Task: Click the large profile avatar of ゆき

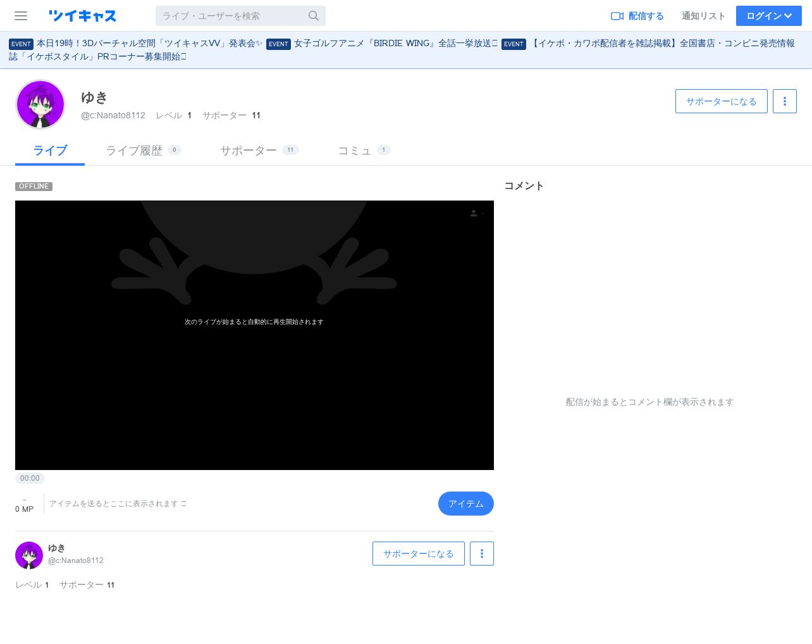Action: 40,104
